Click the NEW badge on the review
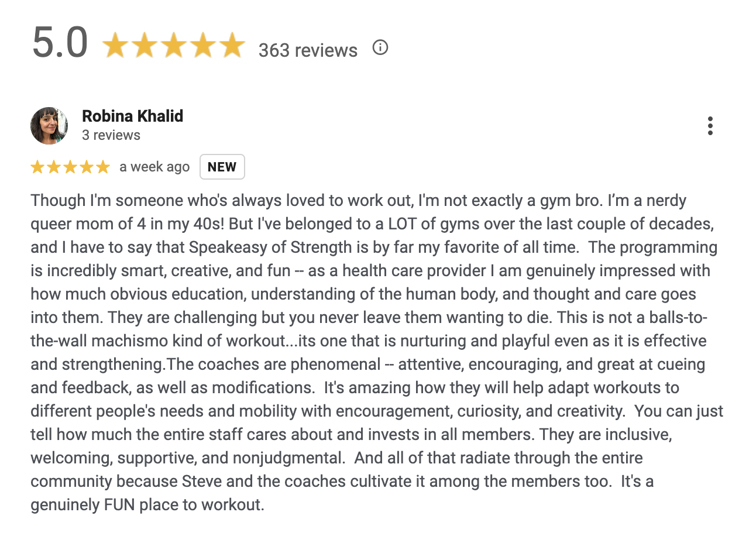The height and width of the screenshot is (543, 756). 222,167
